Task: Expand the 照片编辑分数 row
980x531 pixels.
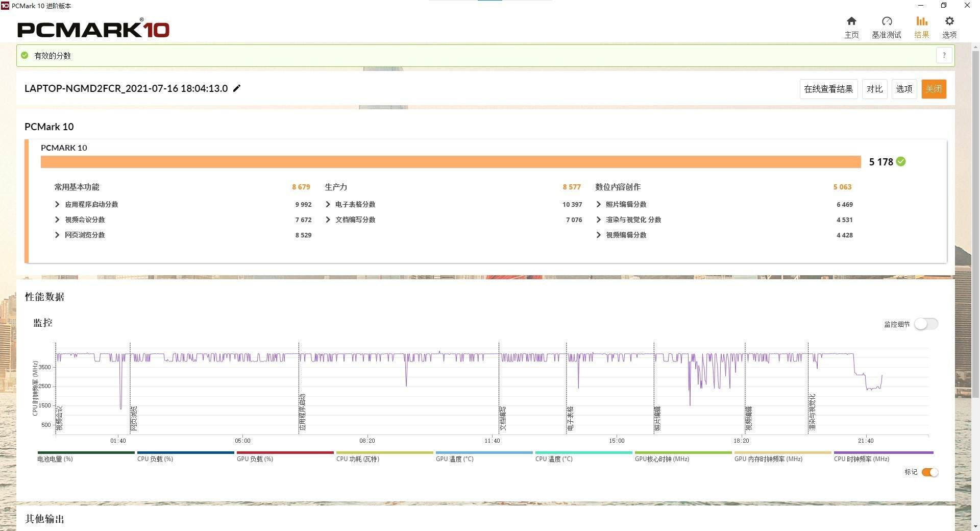Action: [x=598, y=204]
